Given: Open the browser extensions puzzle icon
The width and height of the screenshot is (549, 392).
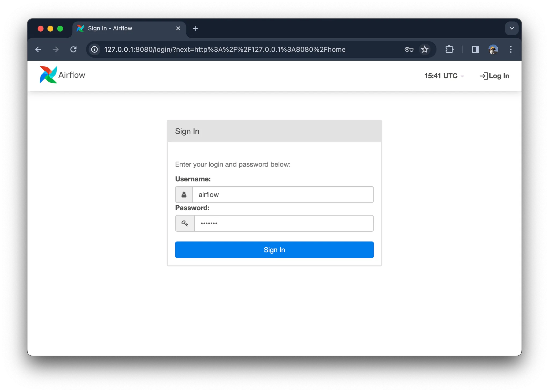Looking at the screenshot, I should pyautogui.click(x=449, y=50).
